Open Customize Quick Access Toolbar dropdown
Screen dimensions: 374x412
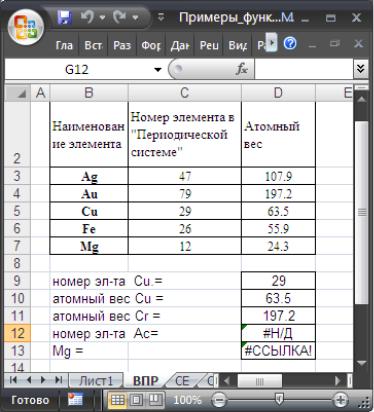[161, 17]
